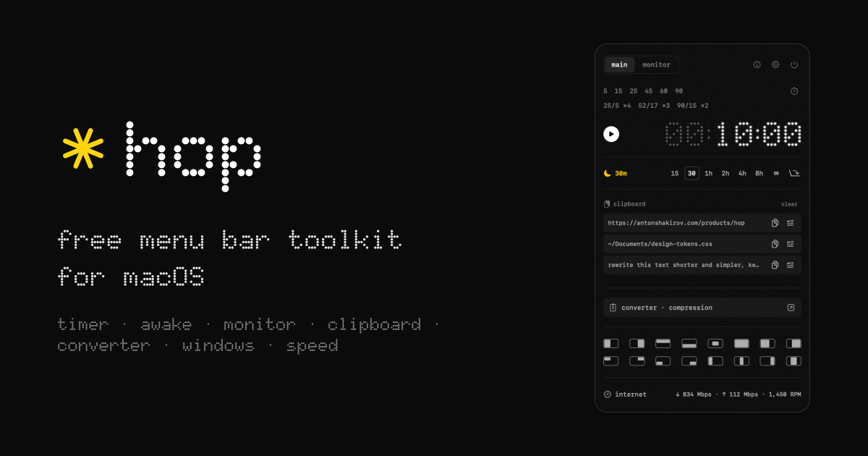This screenshot has height=456, width=868.
Task: Snap window to center third layout
Action: coord(741,360)
